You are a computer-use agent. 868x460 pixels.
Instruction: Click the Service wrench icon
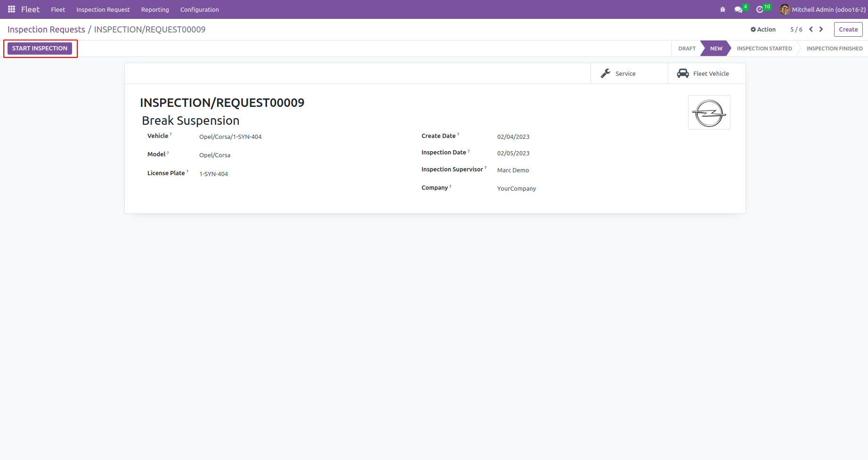point(606,73)
